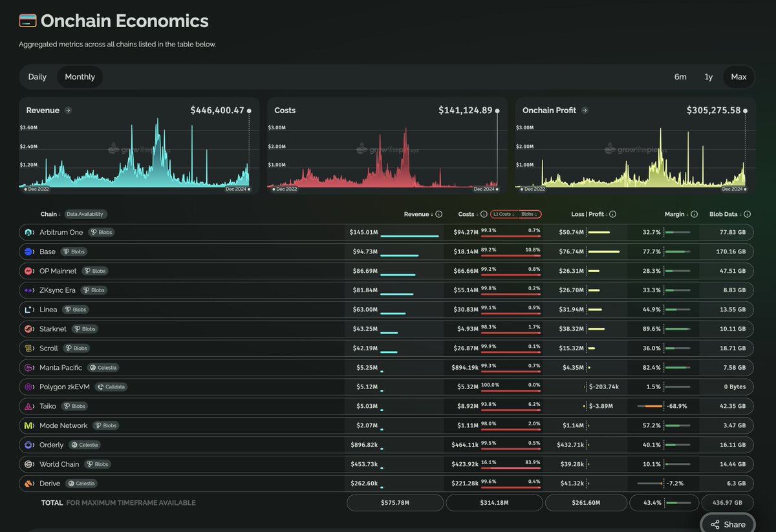This screenshot has height=532, width=776.
Task: Click the Share button icon
Action: 715,524
